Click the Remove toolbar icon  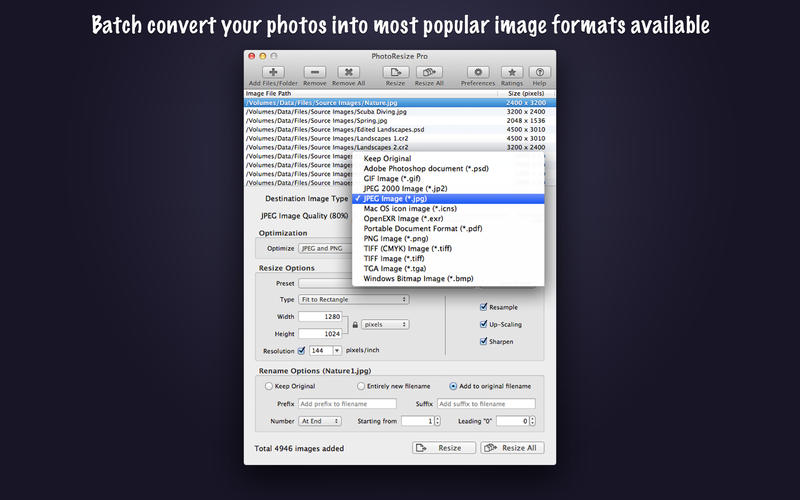[315, 72]
